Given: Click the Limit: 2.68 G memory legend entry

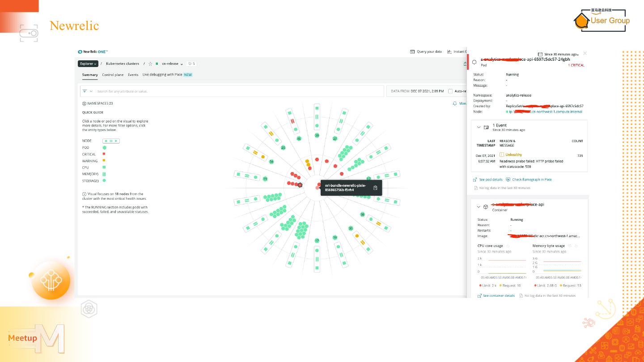Looking at the screenshot, I should [545, 286].
